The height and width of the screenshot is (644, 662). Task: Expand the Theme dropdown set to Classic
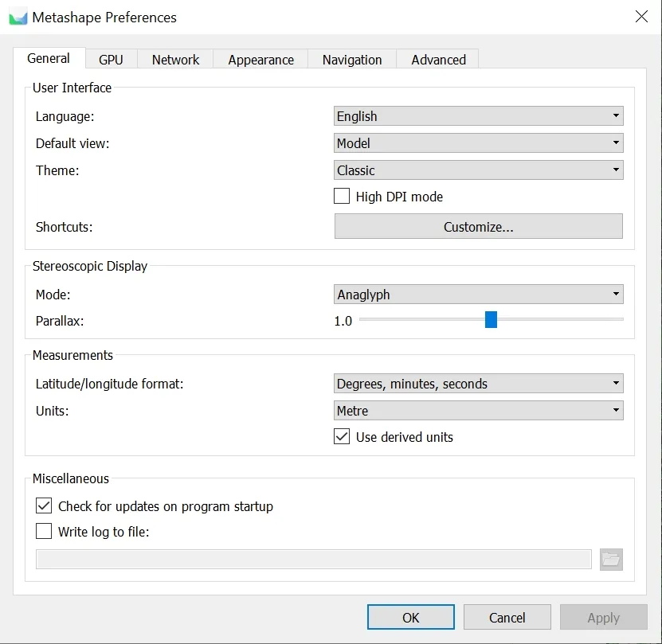tap(478, 170)
